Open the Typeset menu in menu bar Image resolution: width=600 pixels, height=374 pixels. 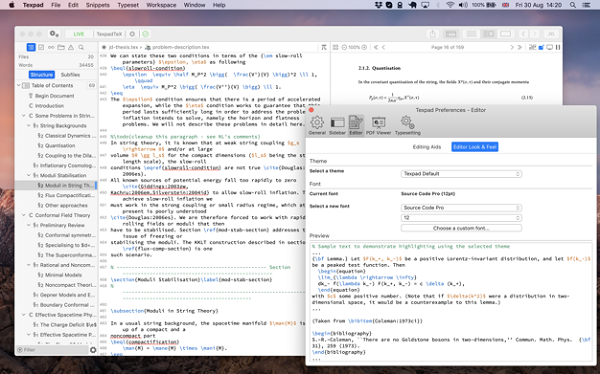point(128,5)
